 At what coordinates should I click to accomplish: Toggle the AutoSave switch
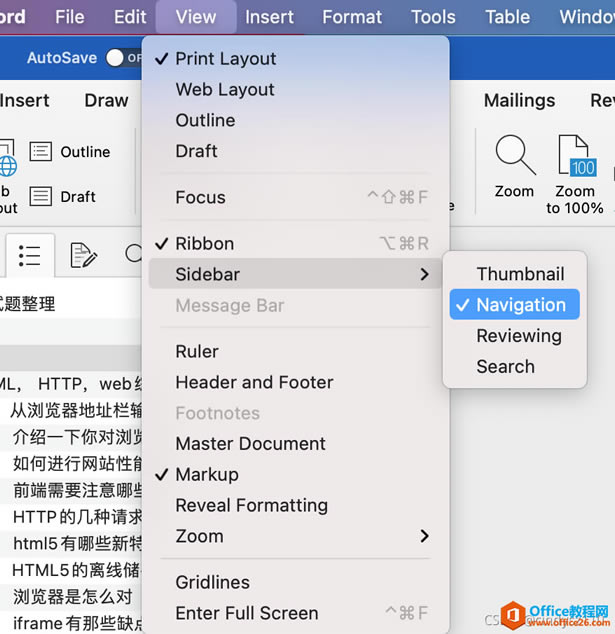(x=123, y=58)
